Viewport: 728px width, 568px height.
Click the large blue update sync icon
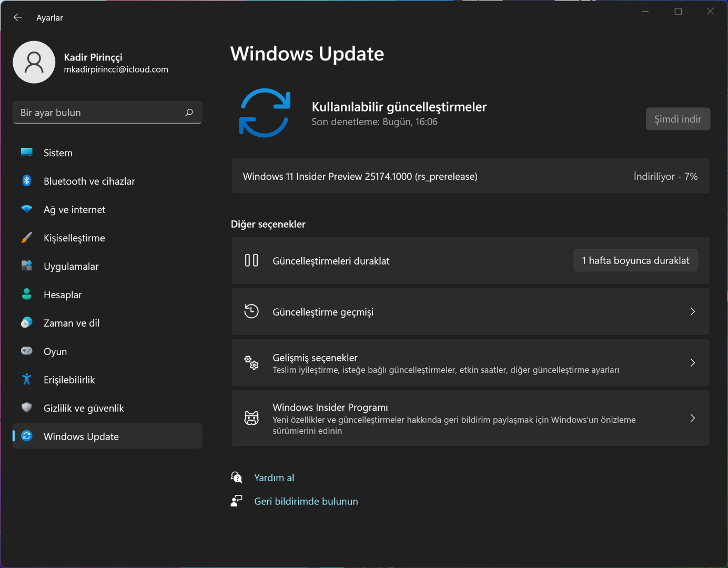click(x=265, y=113)
